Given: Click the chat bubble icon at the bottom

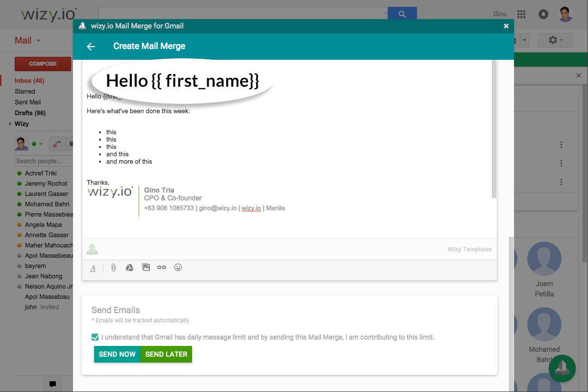Looking at the screenshot, I should [52, 384].
